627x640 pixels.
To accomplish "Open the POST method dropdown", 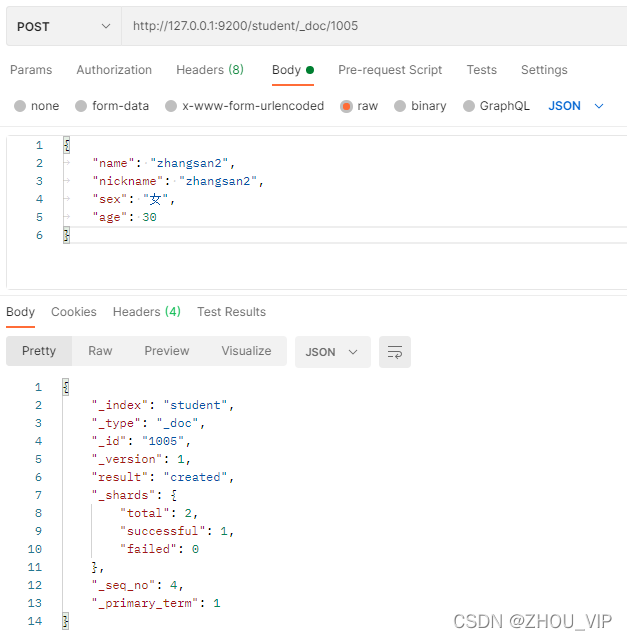I will [64, 27].
